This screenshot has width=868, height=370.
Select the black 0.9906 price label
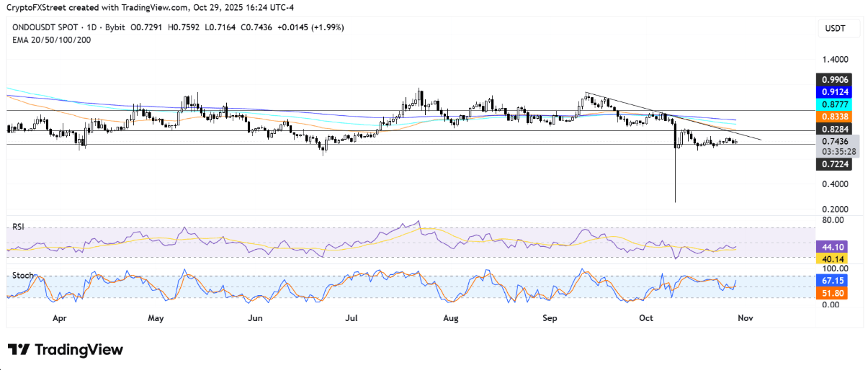833,80
